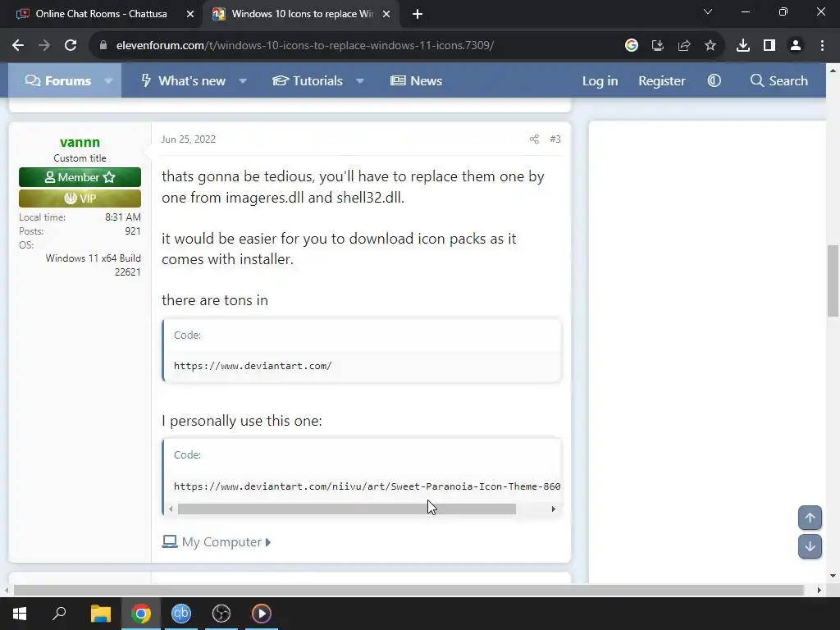Select the Windows 10 Icons tab
This screenshot has height=630, width=840.
(301, 14)
